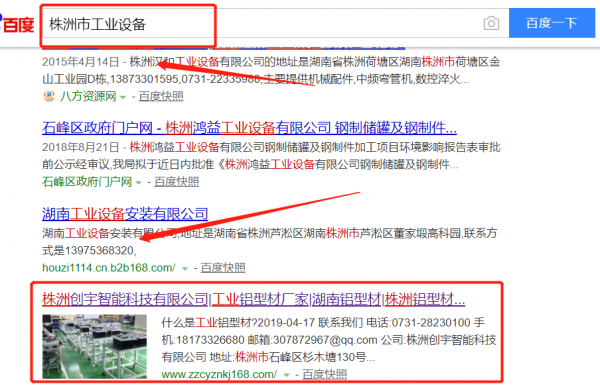
Task: Click the camera image search icon
Action: pos(491,23)
